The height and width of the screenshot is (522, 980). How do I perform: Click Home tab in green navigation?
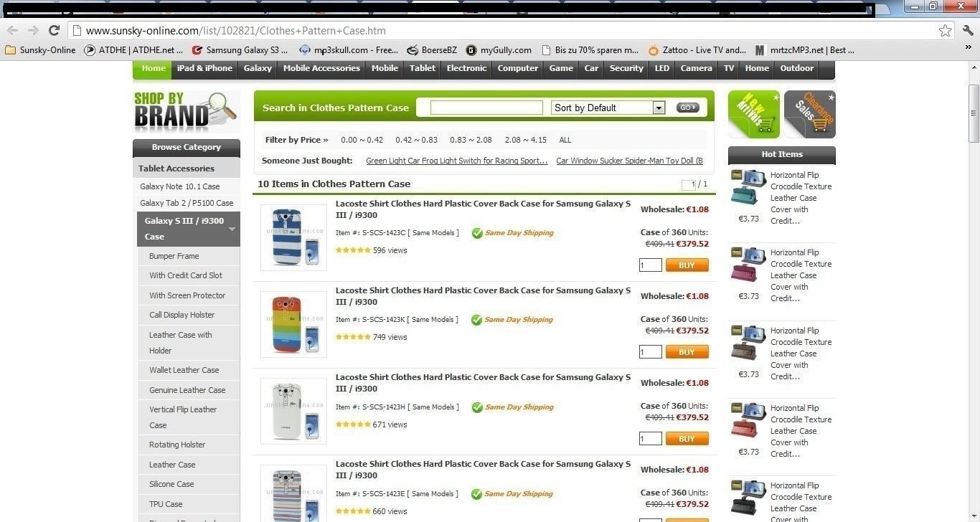[x=154, y=68]
